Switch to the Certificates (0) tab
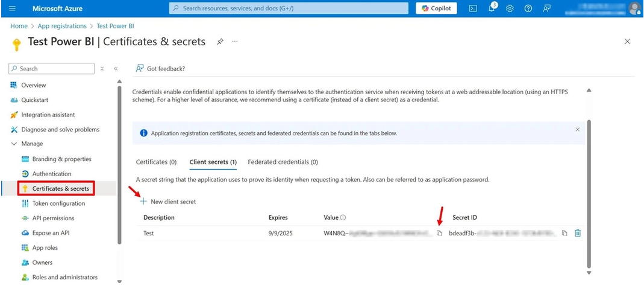 pyautogui.click(x=156, y=162)
